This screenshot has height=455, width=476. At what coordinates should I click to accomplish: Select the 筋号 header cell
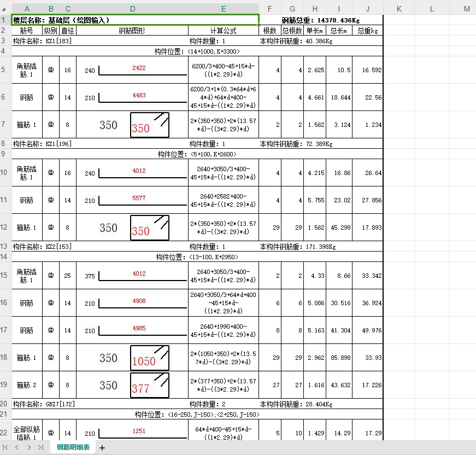[27, 31]
